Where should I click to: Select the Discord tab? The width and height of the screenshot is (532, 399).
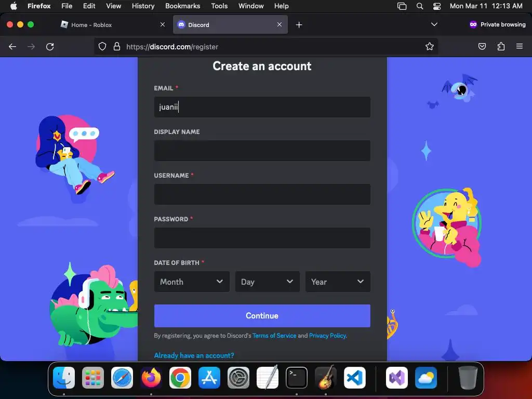[230, 25]
